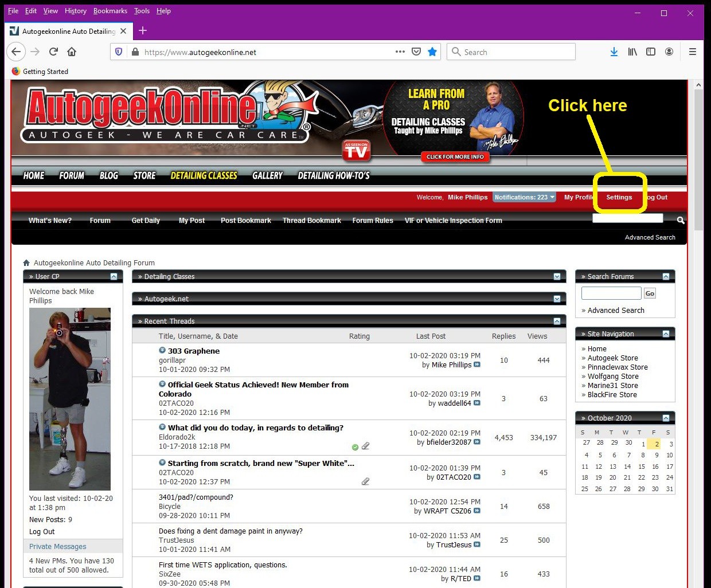Viewport: 711px width, 588px height.
Task: Click the browser address bar URL
Action: tap(200, 52)
